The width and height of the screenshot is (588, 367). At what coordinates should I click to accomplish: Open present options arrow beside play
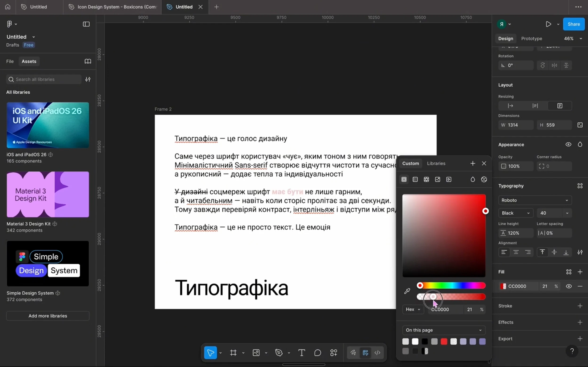(558, 24)
